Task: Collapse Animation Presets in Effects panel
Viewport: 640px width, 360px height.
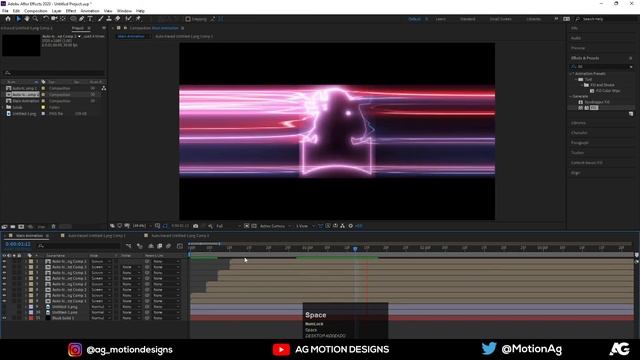Action: coord(571,73)
